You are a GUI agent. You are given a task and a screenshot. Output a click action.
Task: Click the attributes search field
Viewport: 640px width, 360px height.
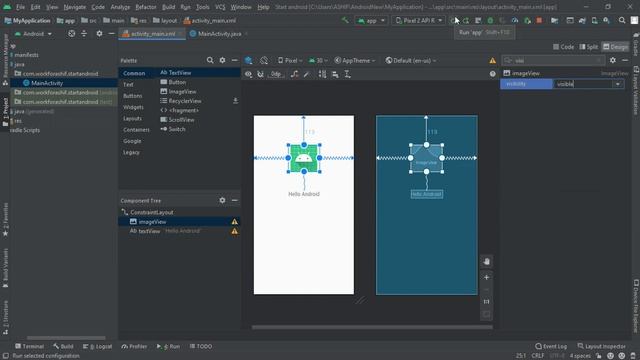(x=553, y=60)
